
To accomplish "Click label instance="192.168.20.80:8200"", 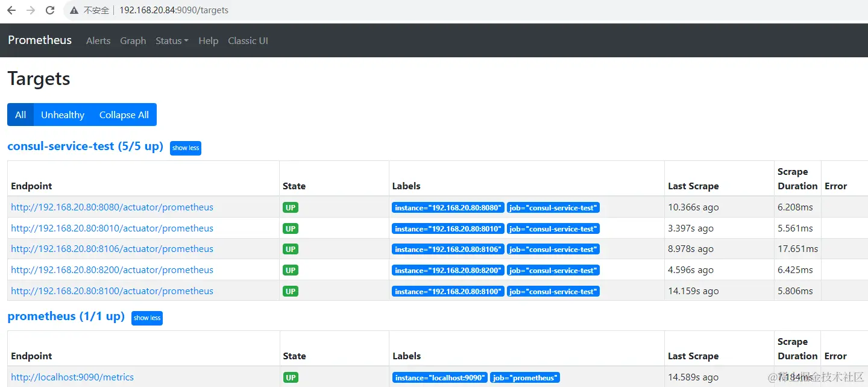I will (448, 271).
